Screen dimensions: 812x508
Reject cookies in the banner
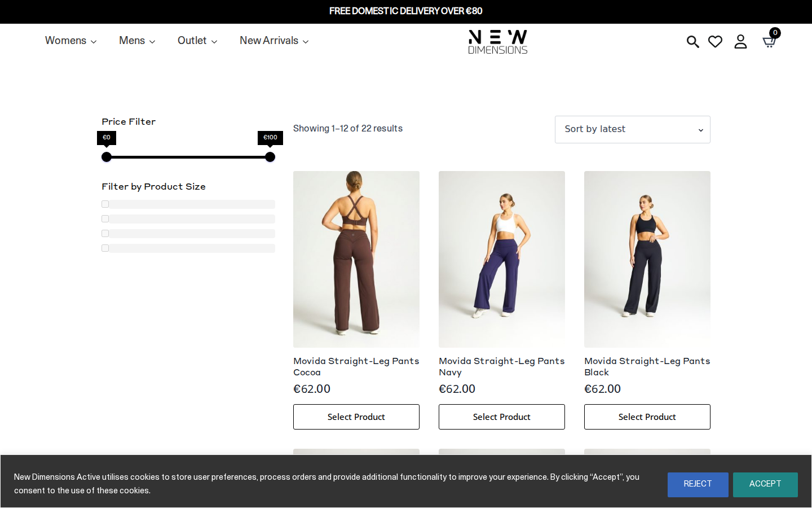click(698, 484)
